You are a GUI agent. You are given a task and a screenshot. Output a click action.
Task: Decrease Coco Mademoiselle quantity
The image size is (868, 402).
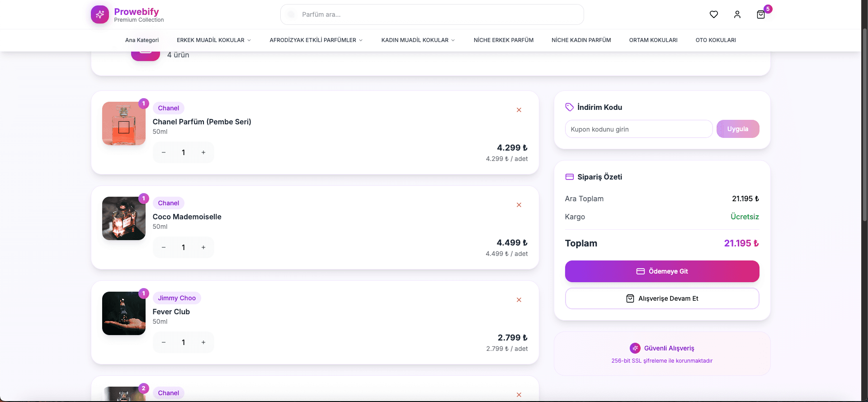pyautogui.click(x=164, y=247)
